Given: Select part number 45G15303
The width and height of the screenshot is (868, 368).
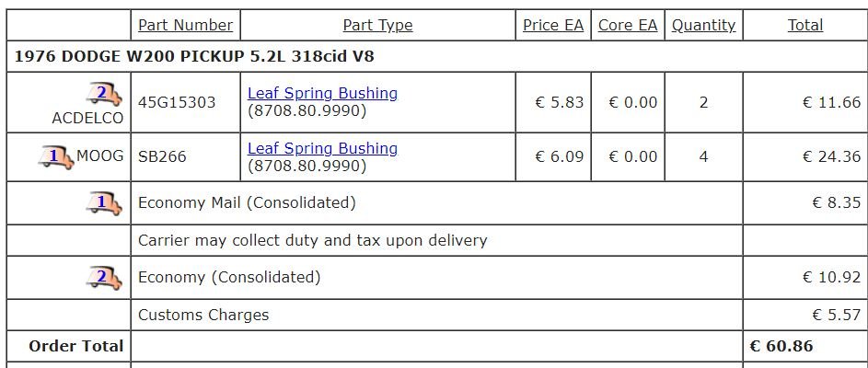Looking at the screenshot, I should (x=177, y=102).
